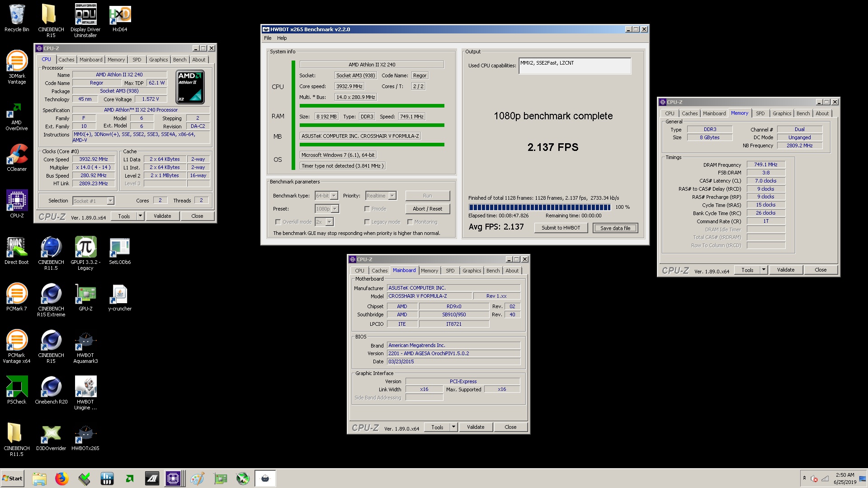Open the Benchmark type 64-bit dropdown

[x=334, y=196]
